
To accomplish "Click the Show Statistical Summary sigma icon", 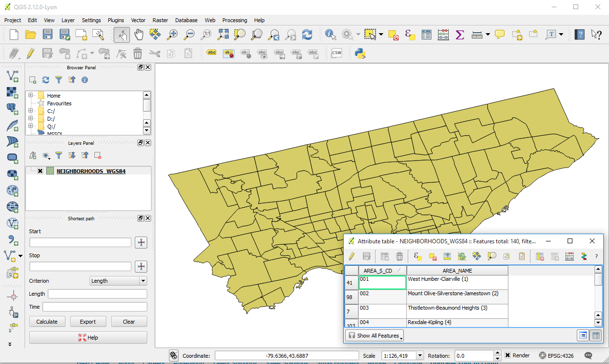I will (x=459, y=35).
